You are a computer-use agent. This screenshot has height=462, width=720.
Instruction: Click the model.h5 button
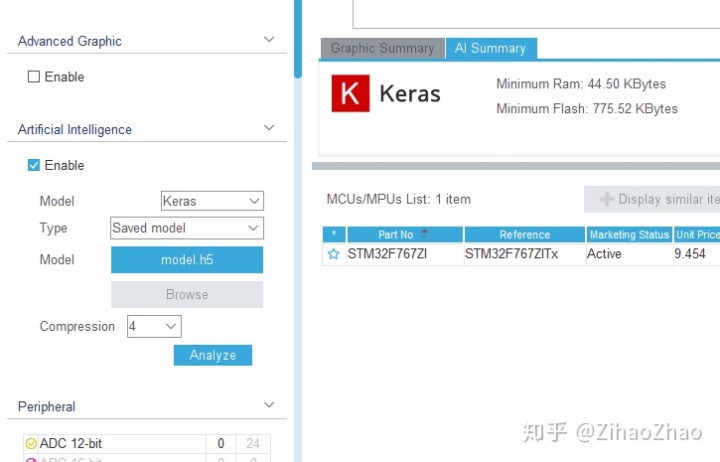pyautogui.click(x=187, y=260)
